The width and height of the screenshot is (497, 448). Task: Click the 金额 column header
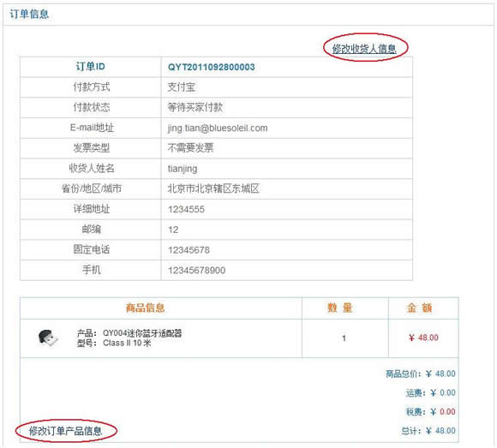tap(419, 308)
